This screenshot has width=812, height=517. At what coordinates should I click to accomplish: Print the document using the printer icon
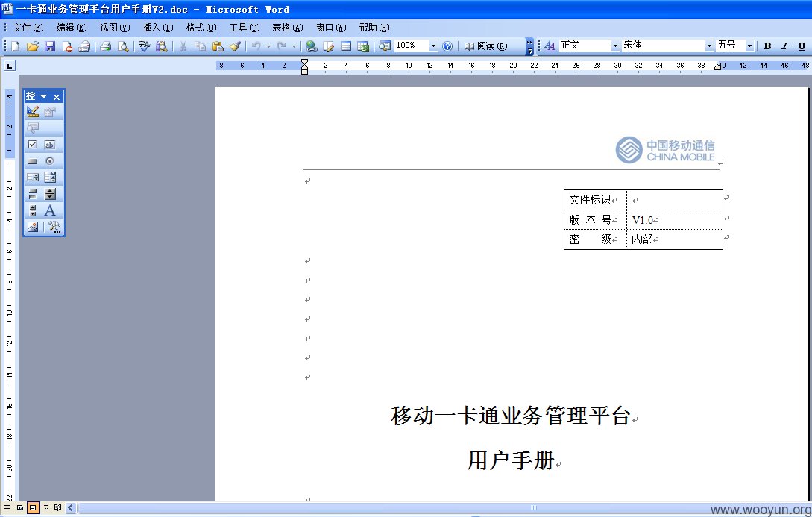click(106, 46)
